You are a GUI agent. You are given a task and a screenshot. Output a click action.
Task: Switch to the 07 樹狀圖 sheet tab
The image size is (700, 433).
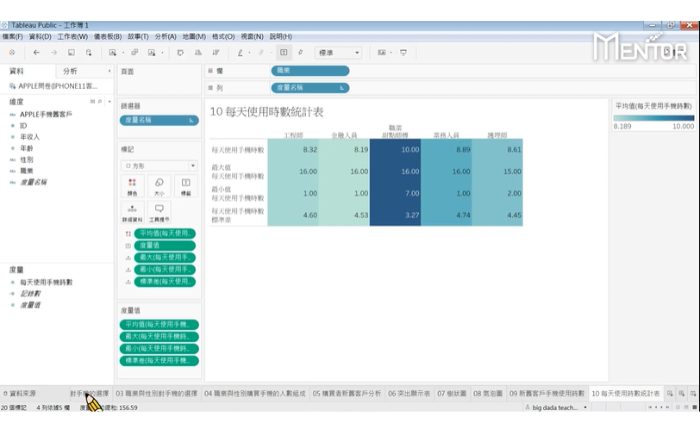click(x=451, y=394)
